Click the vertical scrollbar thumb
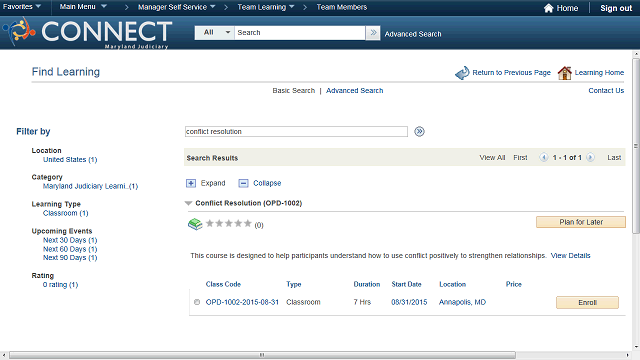 pyautogui.click(x=636, y=146)
